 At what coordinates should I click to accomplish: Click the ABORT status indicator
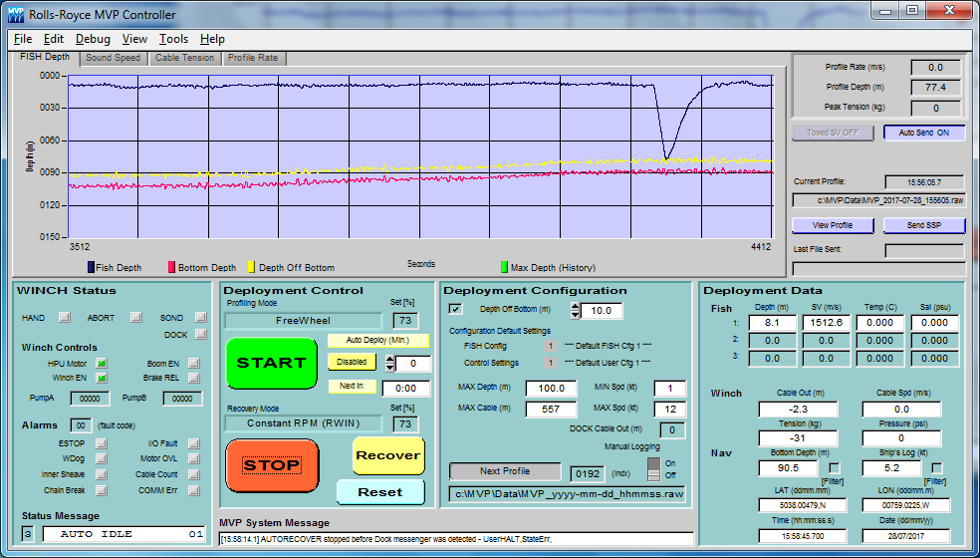pos(135,318)
